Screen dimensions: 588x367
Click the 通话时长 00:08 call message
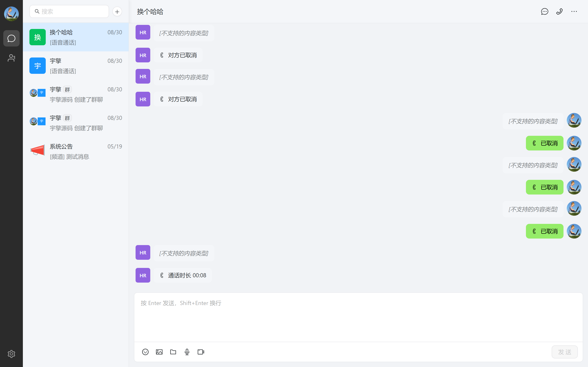(x=183, y=275)
